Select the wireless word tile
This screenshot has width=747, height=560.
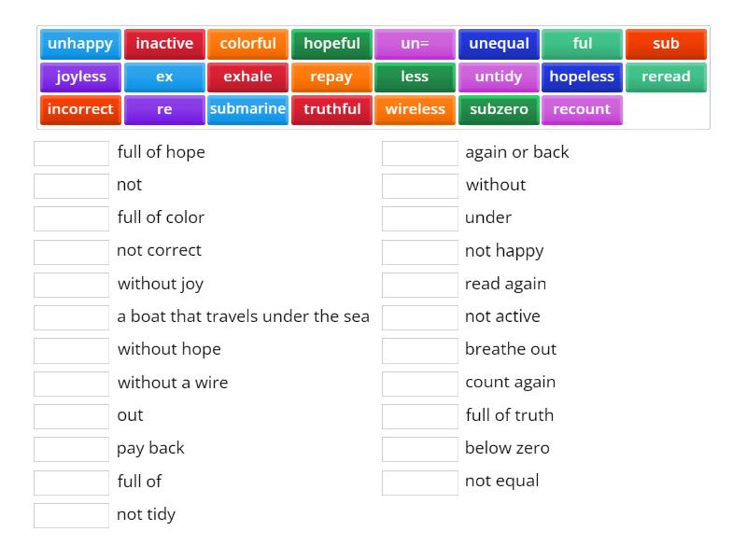[x=415, y=109]
